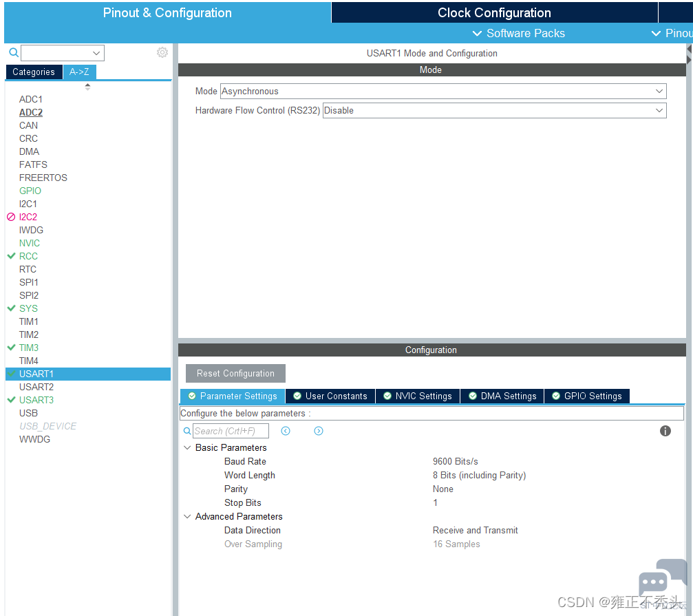Image resolution: width=693 pixels, height=616 pixels.
Task: Expand the Software Packs menu
Action: (x=518, y=33)
